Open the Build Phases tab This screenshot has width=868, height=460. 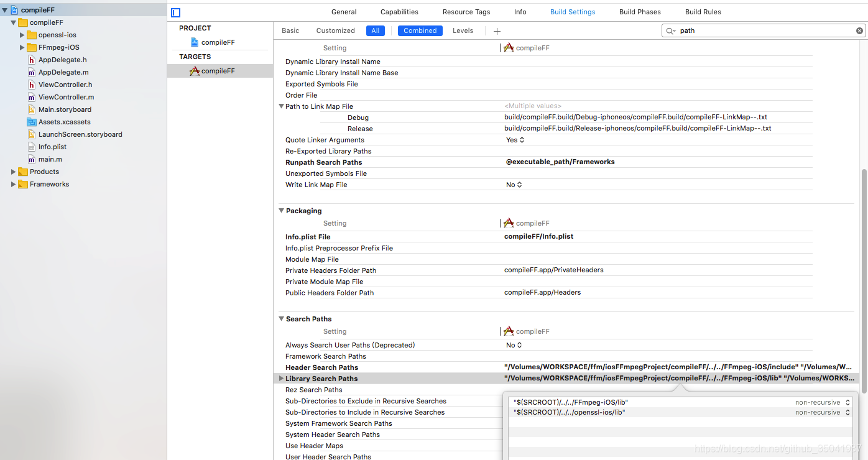tap(640, 12)
